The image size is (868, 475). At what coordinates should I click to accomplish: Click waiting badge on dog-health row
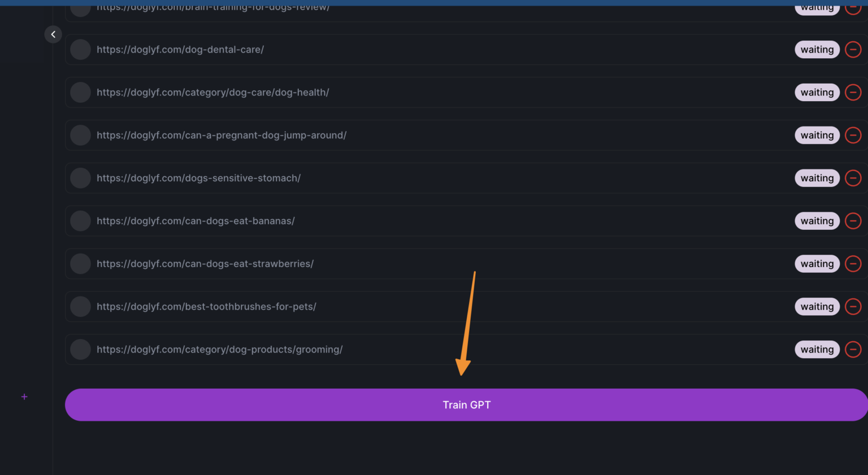click(817, 93)
